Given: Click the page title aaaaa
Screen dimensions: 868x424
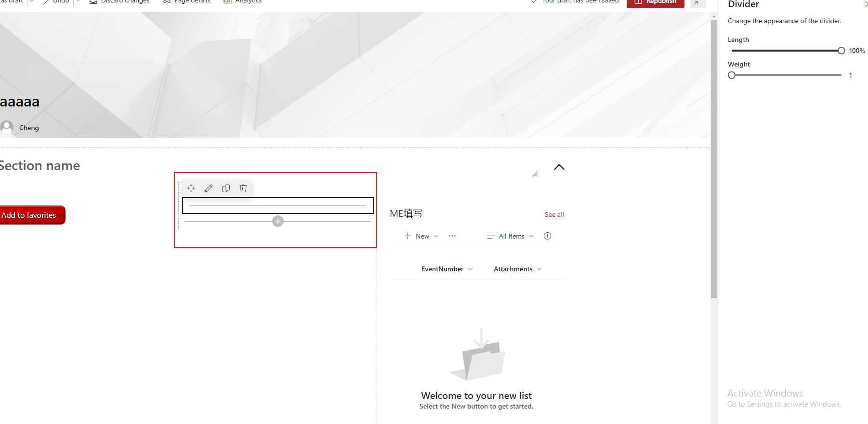Looking at the screenshot, I should pyautogui.click(x=20, y=102).
